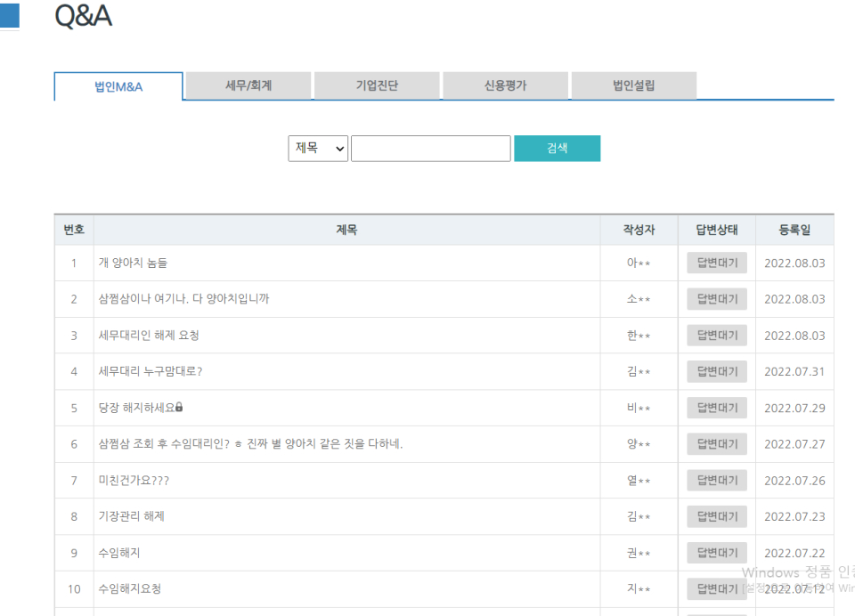Click author 양** in row 6

639,443
